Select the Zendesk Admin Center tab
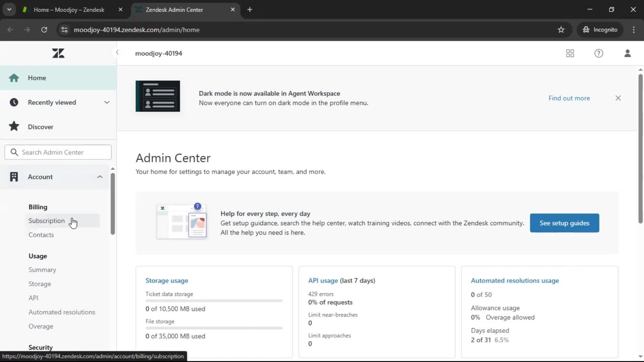Image resolution: width=644 pixels, height=362 pixels. (x=174, y=10)
